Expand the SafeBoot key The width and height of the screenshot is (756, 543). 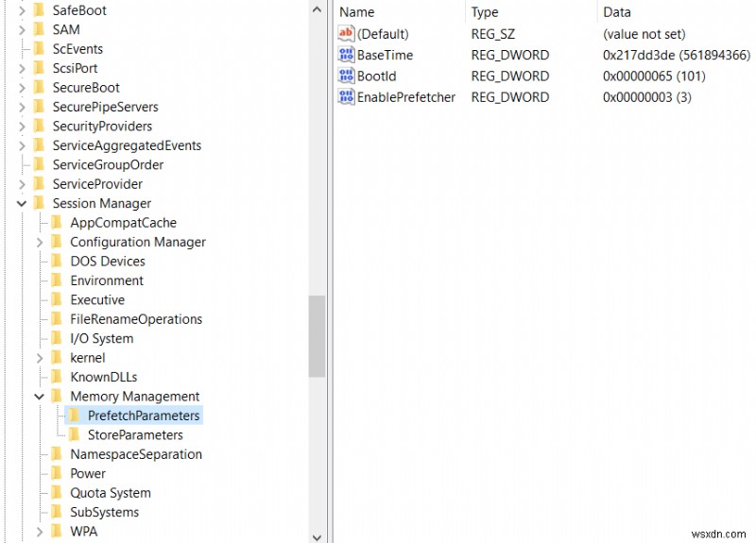coord(22,10)
